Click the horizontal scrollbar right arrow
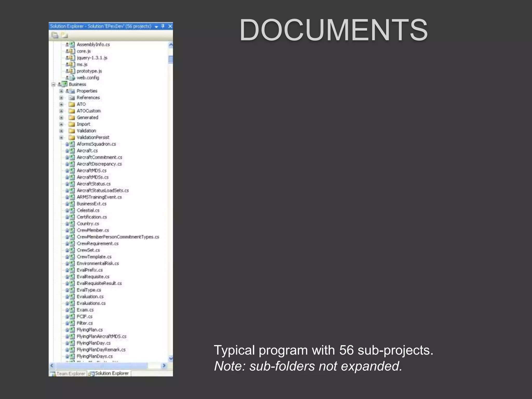 tap(164, 366)
